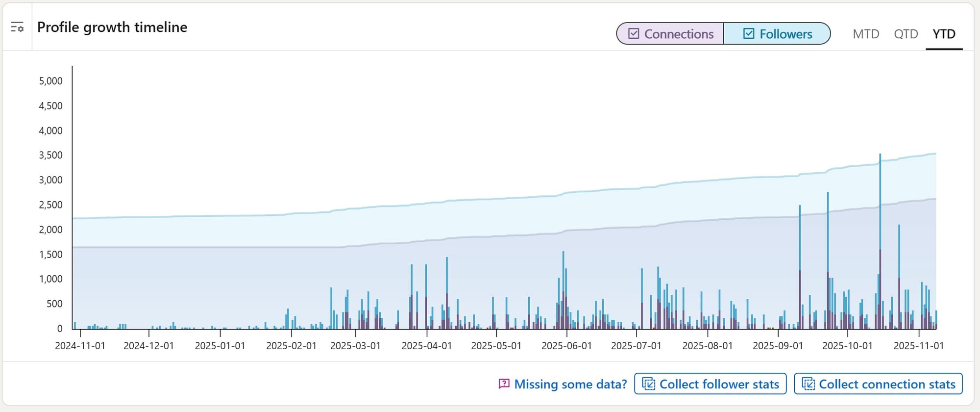Click the question icon before Missing some data
Screen dimensions: 980x412
tap(504, 384)
